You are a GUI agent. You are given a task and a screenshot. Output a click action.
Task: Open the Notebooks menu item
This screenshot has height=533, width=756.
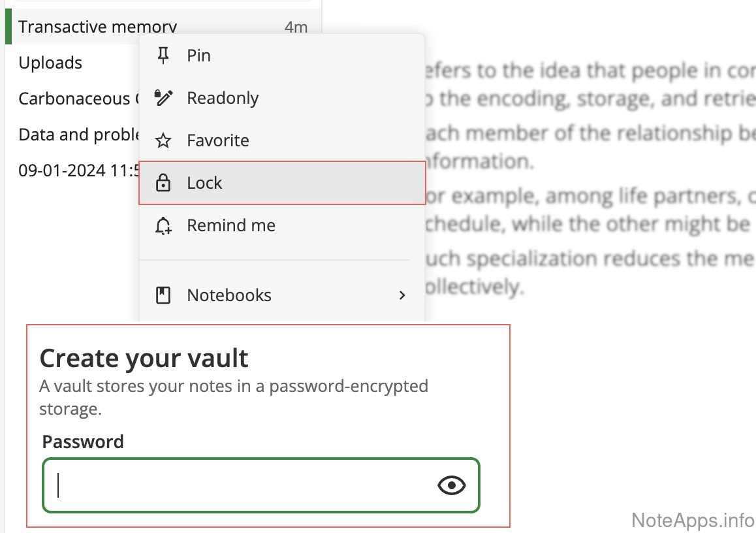point(229,295)
